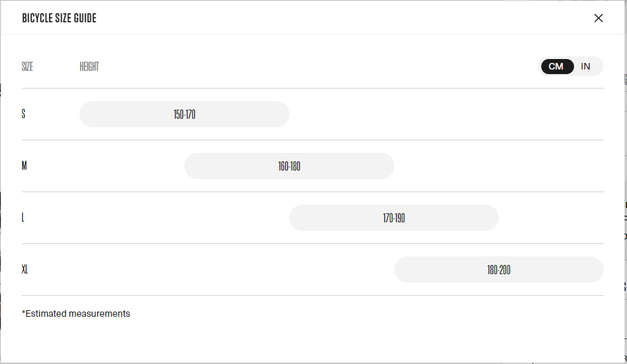The height and width of the screenshot is (364, 627).
Task: Select the L size row label
Action: click(x=23, y=218)
